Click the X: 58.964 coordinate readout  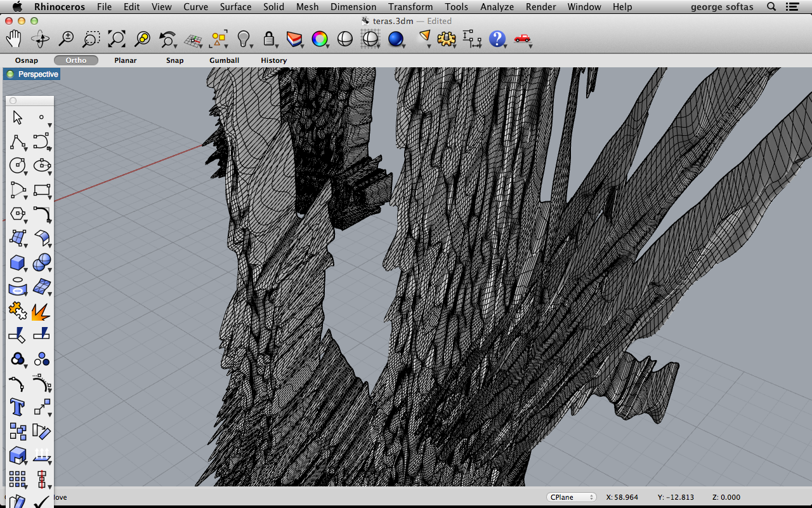click(622, 497)
